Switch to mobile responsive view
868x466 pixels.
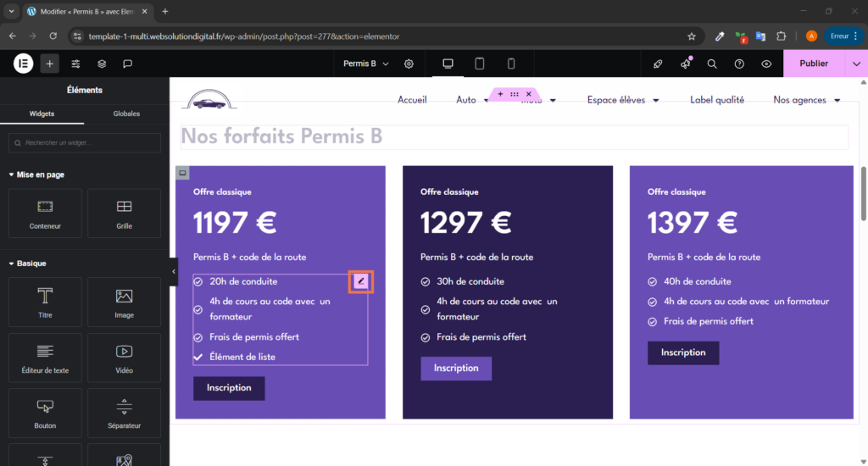(x=511, y=64)
